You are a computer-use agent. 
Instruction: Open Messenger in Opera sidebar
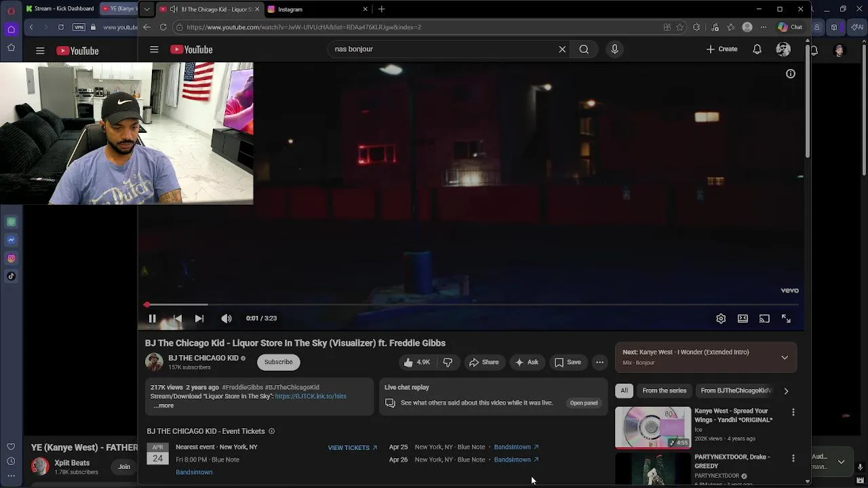12,240
